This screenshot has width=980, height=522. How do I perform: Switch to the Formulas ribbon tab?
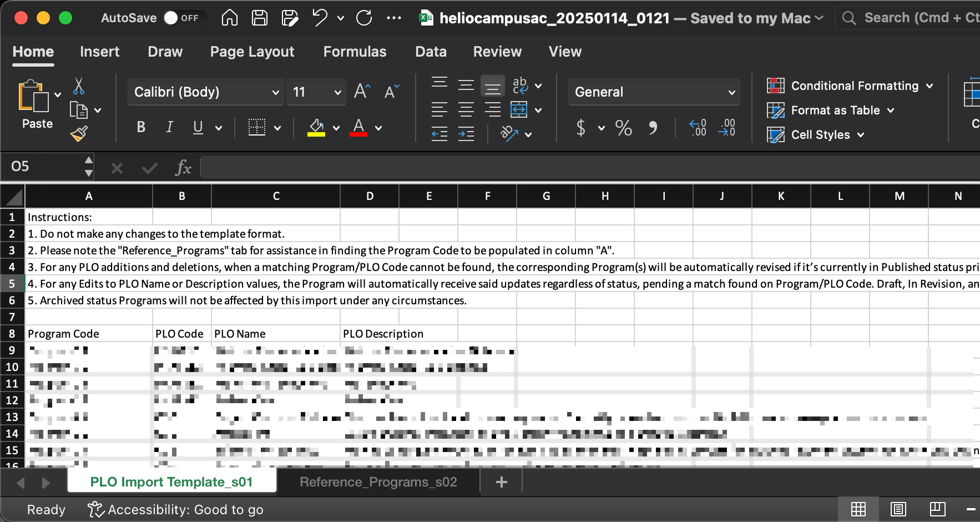355,52
